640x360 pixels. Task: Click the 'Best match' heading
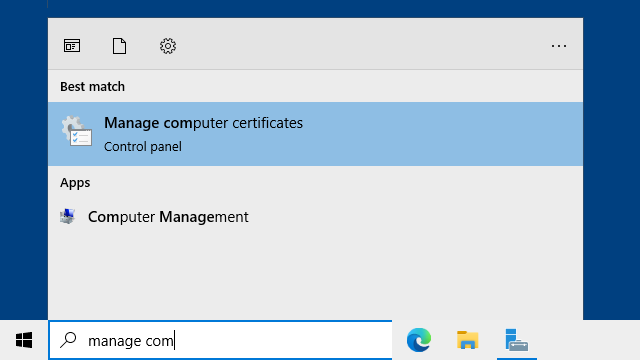(92, 87)
